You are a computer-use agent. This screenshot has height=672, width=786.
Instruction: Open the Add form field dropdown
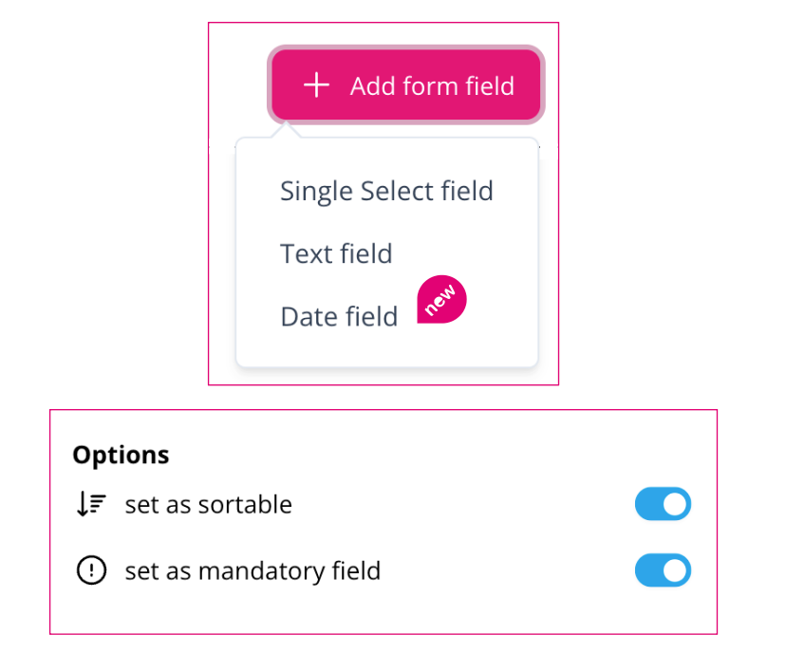click(x=406, y=84)
